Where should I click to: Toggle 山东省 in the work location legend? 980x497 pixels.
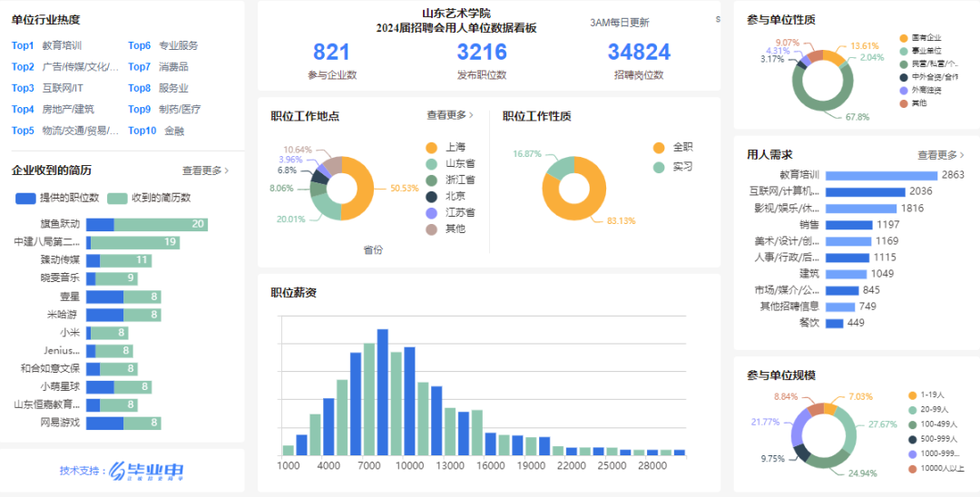click(451, 164)
